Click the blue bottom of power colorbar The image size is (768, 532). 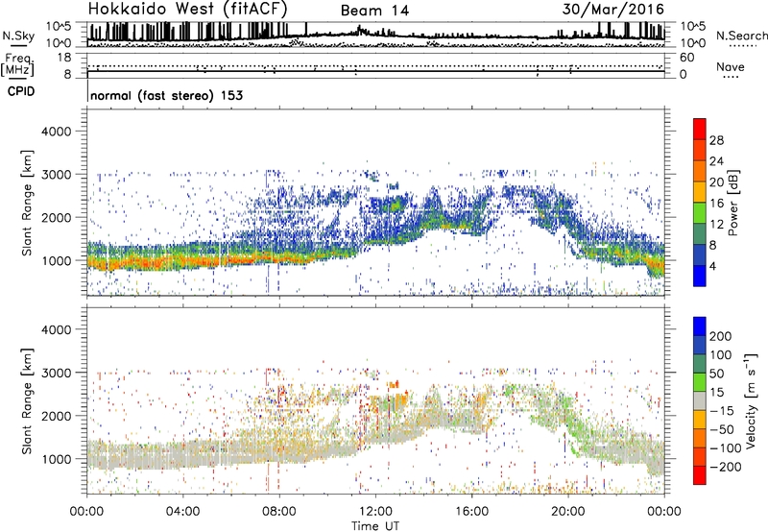coord(700,276)
